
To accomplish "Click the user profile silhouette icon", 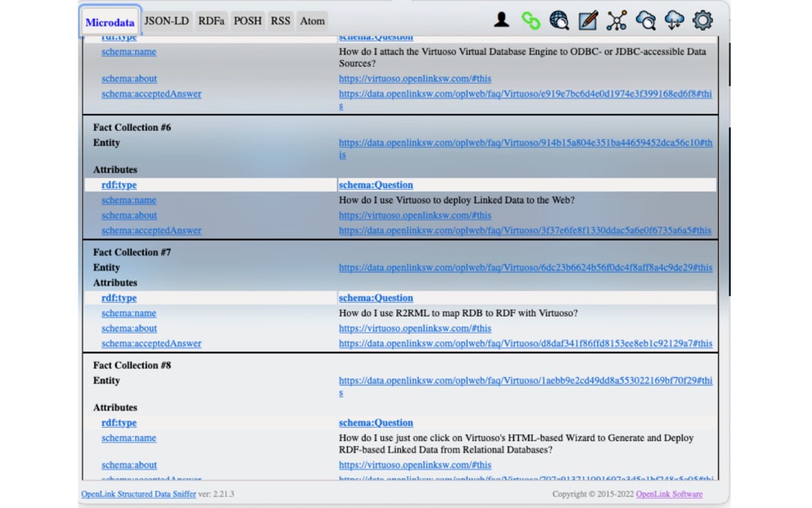I will coord(501,21).
